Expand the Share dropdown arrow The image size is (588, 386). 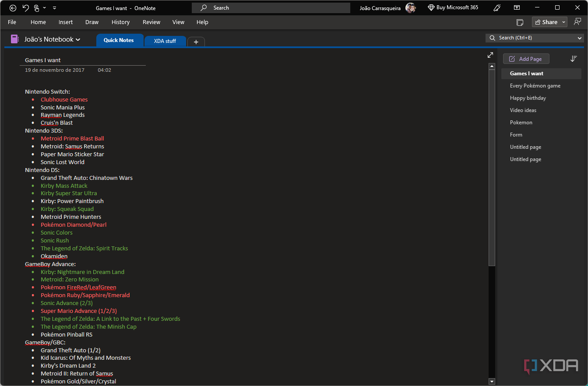click(563, 22)
